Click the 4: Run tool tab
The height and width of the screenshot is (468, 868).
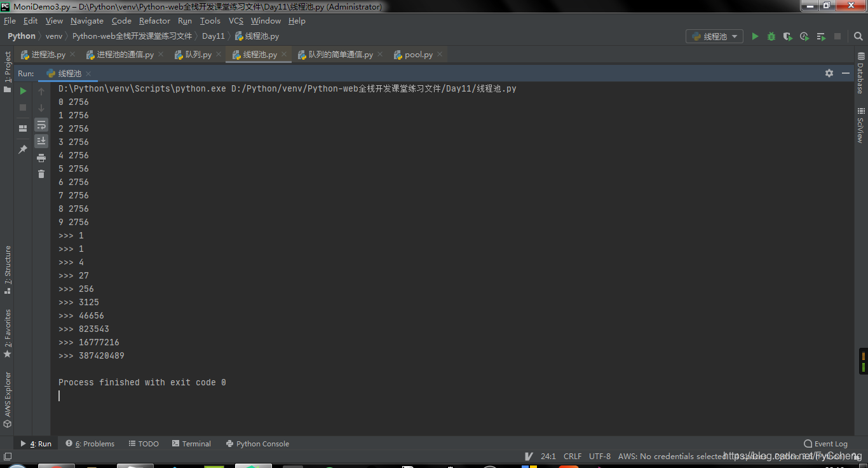(36, 444)
